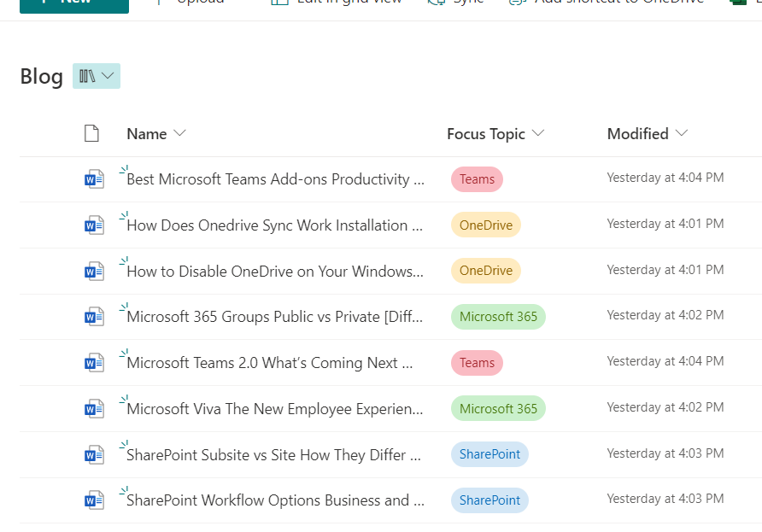Click Teams pill in Microsoft Teams 2.0 row
This screenshot has height=532, width=762.
pos(477,363)
